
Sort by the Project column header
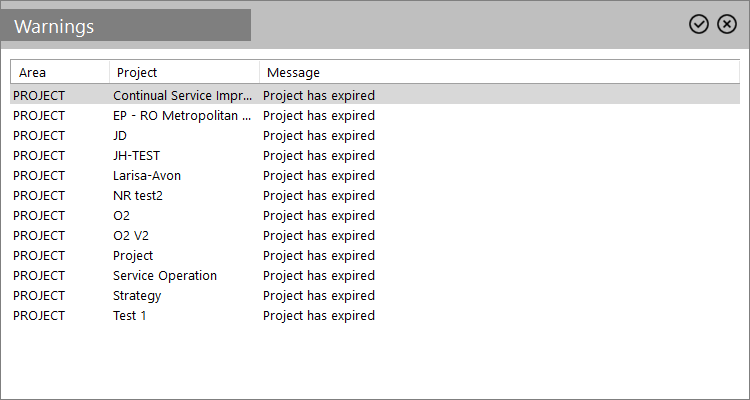click(x=185, y=72)
